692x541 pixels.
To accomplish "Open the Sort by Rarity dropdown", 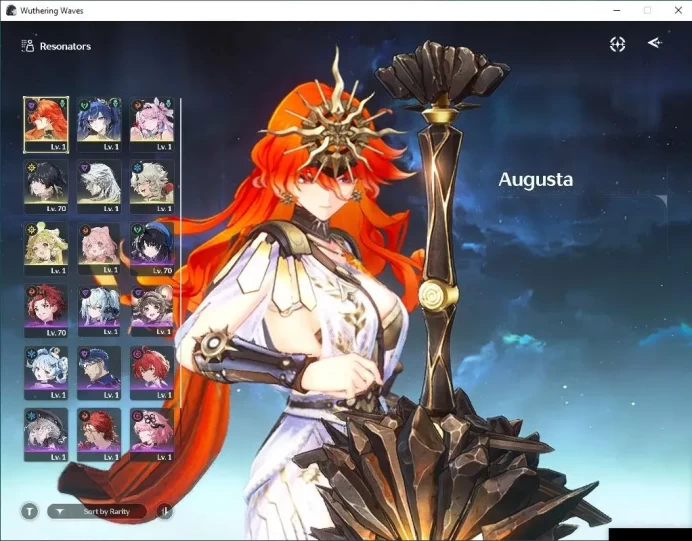I will pos(97,511).
